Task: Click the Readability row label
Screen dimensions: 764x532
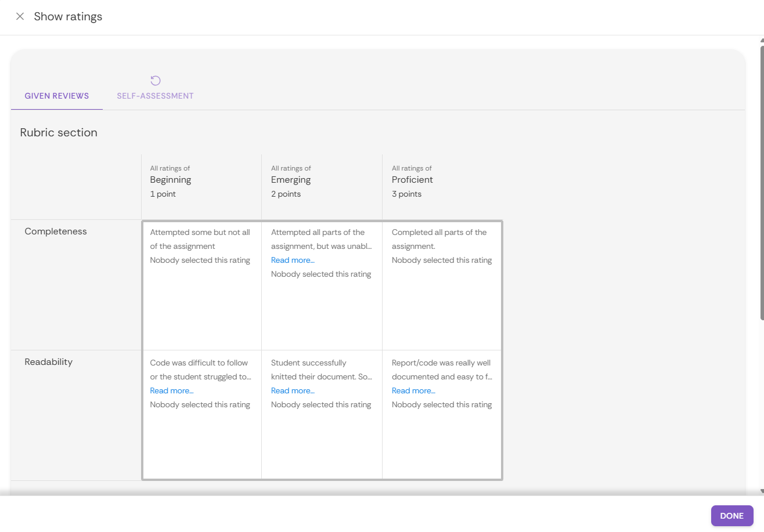Action: tap(49, 362)
